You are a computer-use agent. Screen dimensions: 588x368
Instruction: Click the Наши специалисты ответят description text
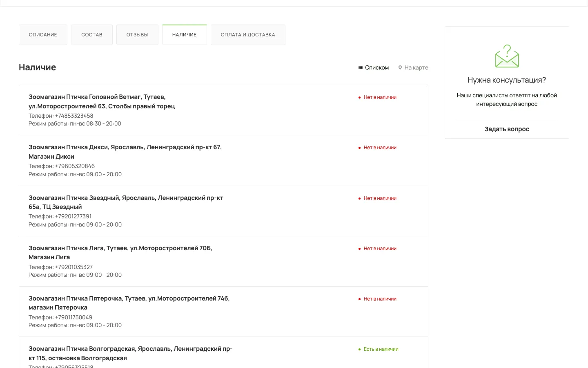[507, 100]
